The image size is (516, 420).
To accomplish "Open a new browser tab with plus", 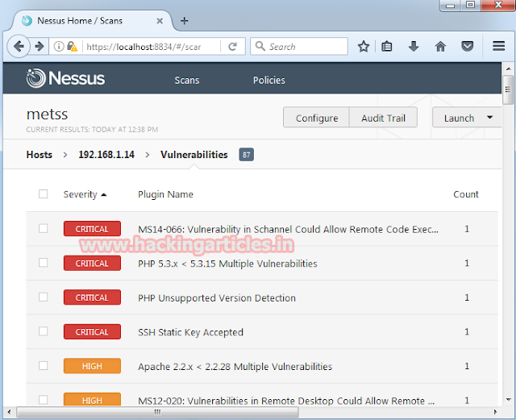I will point(185,21).
